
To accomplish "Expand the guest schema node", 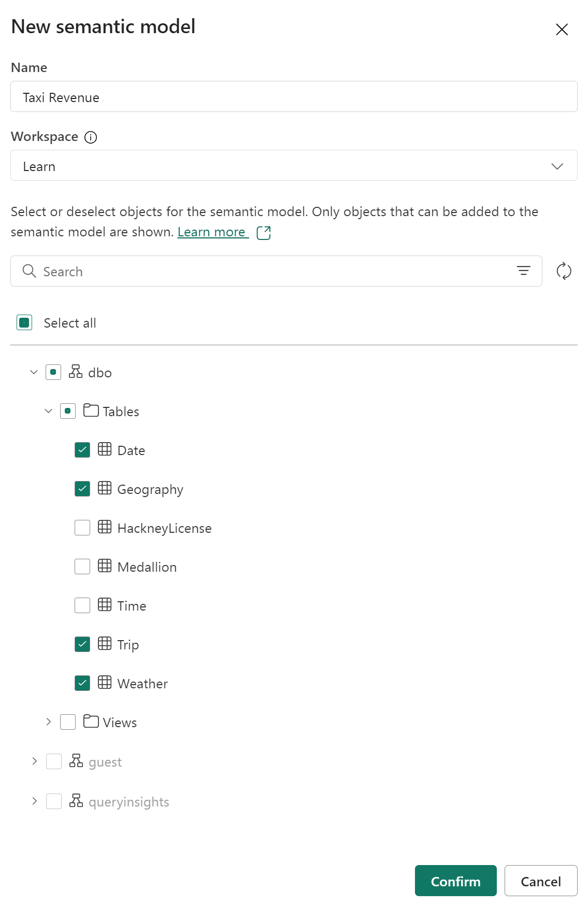I will (x=34, y=761).
